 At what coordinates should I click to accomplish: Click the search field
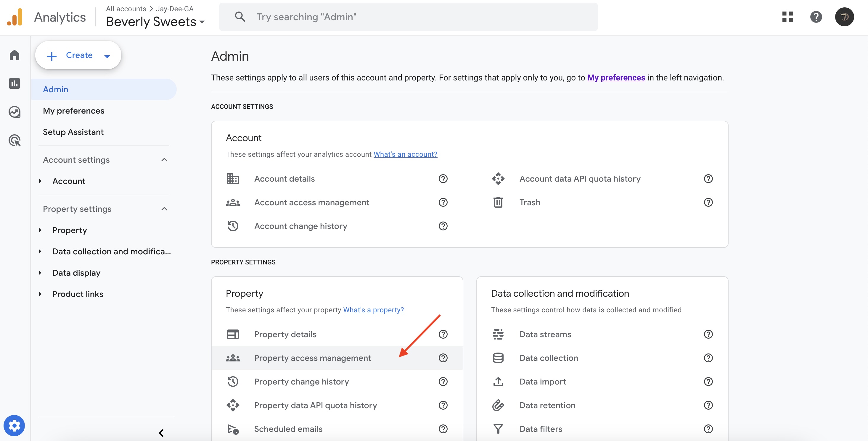[x=408, y=17]
